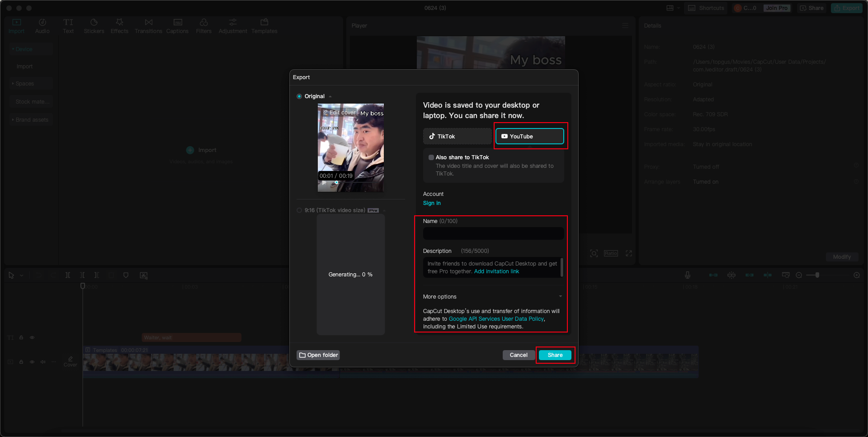Click the Add invitation link text

tap(496, 271)
